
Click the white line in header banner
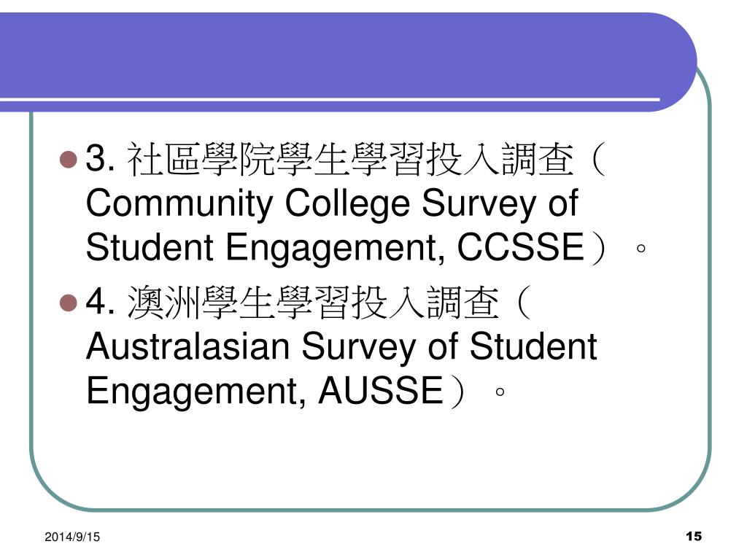click(x=330, y=99)
